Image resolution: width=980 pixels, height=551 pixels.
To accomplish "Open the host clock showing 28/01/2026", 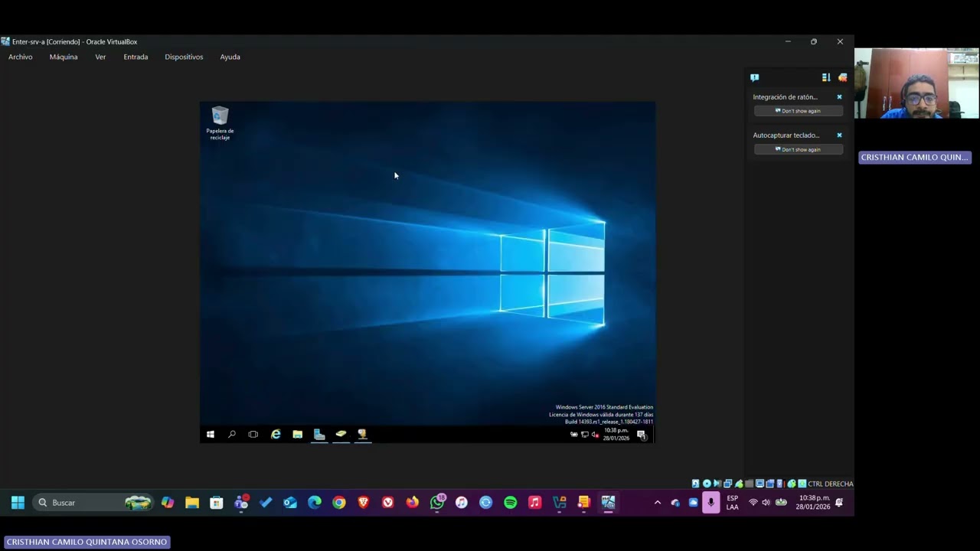I will click(814, 503).
